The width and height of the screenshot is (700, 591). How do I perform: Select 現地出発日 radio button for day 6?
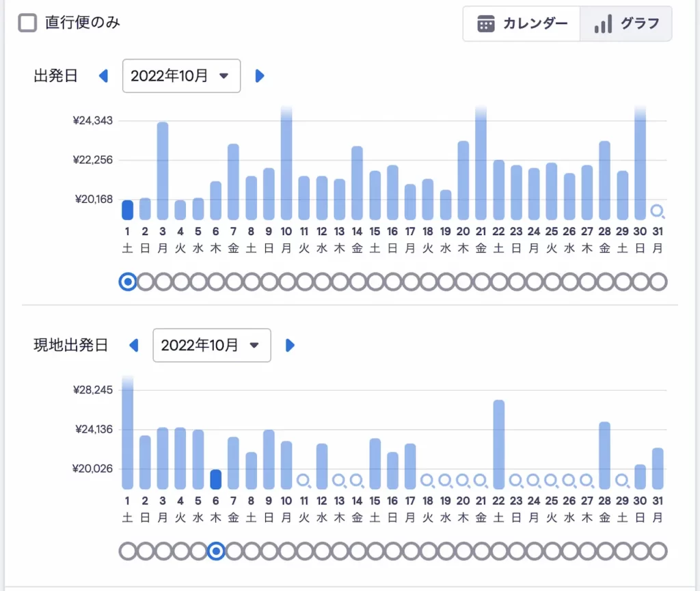pos(216,551)
